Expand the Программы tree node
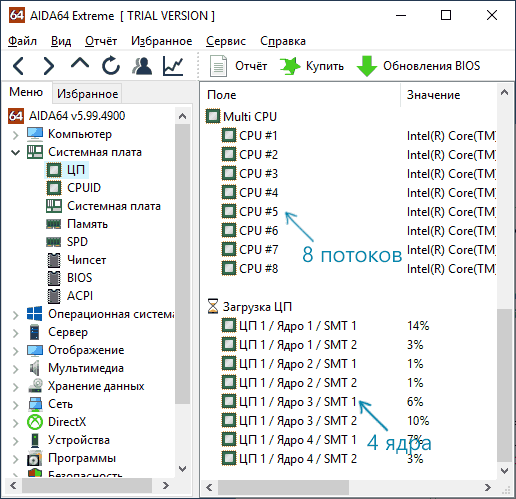The image size is (516, 499). (15, 459)
